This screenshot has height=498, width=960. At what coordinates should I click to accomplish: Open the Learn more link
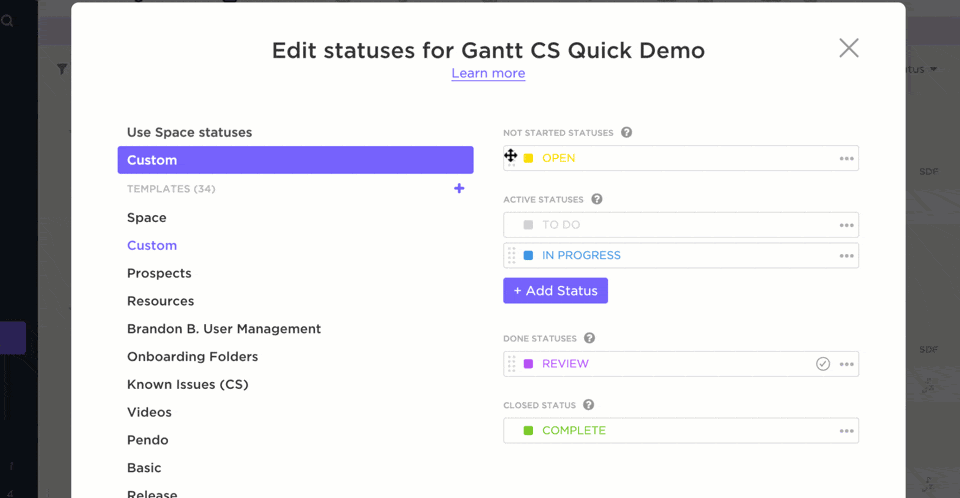pos(488,73)
